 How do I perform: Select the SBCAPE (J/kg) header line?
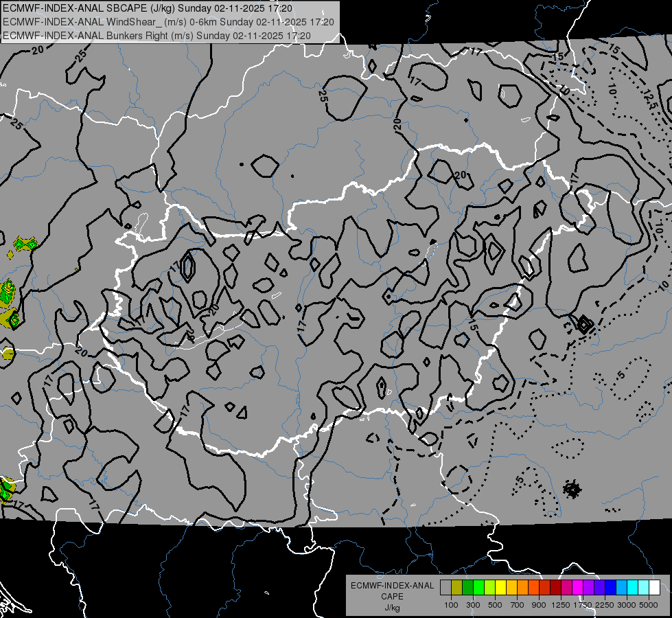tap(148, 8)
